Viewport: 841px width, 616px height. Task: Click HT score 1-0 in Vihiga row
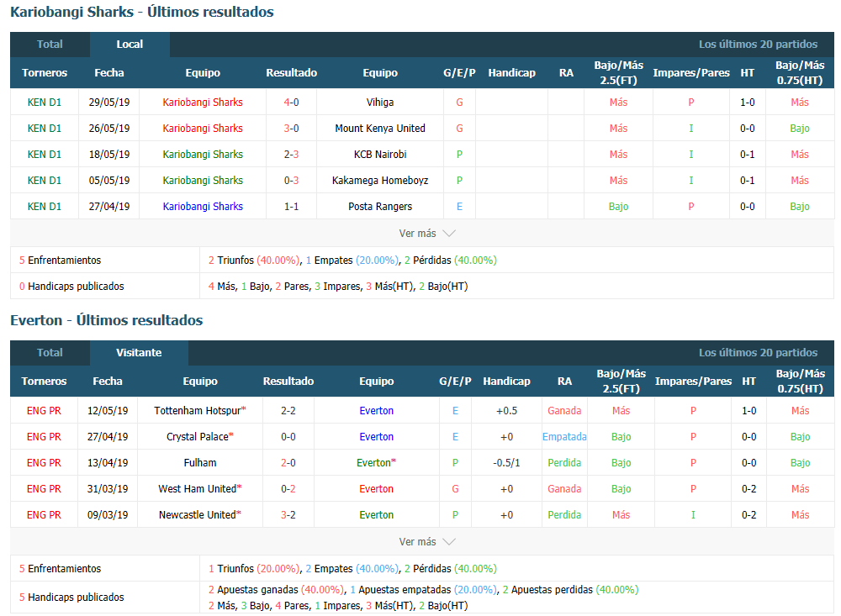747,102
